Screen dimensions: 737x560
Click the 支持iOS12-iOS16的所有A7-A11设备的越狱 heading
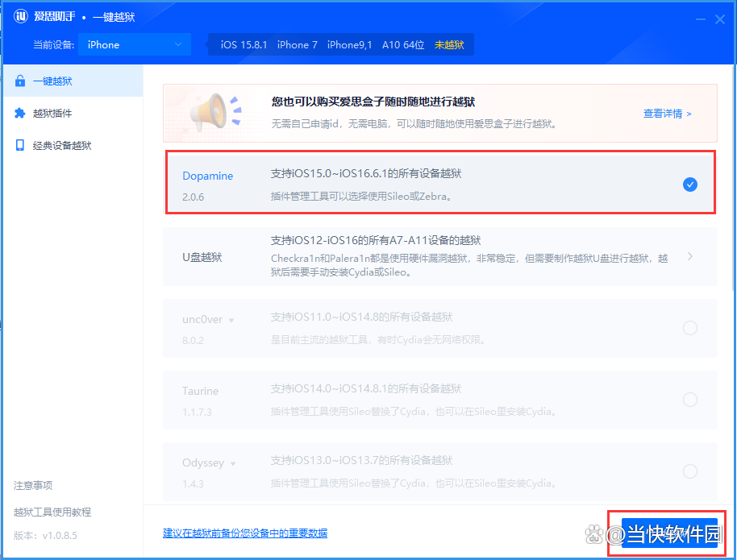[376, 241]
